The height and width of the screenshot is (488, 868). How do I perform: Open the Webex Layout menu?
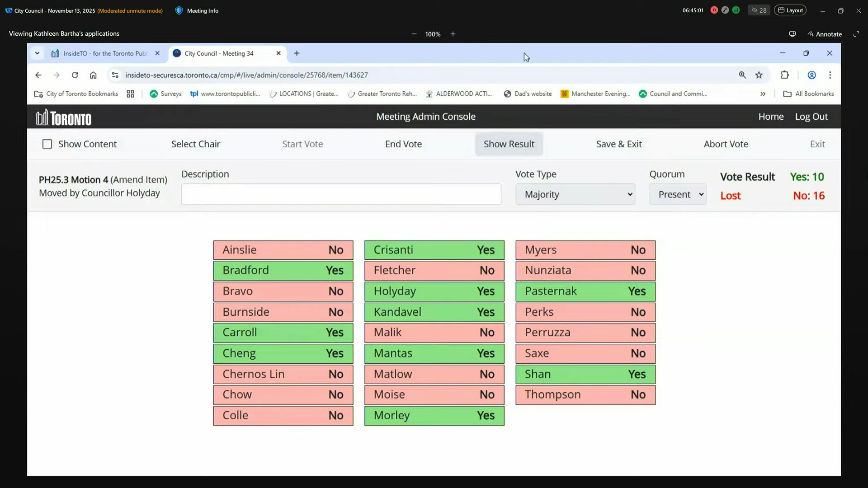pyautogui.click(x=790, y=10)
